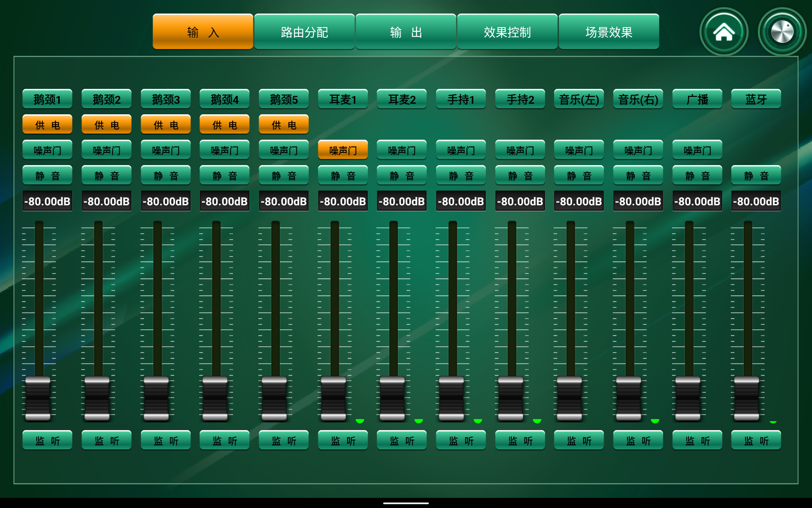
Task: Click the 音乐(右) channel fader handle
Action: [629, 398]
